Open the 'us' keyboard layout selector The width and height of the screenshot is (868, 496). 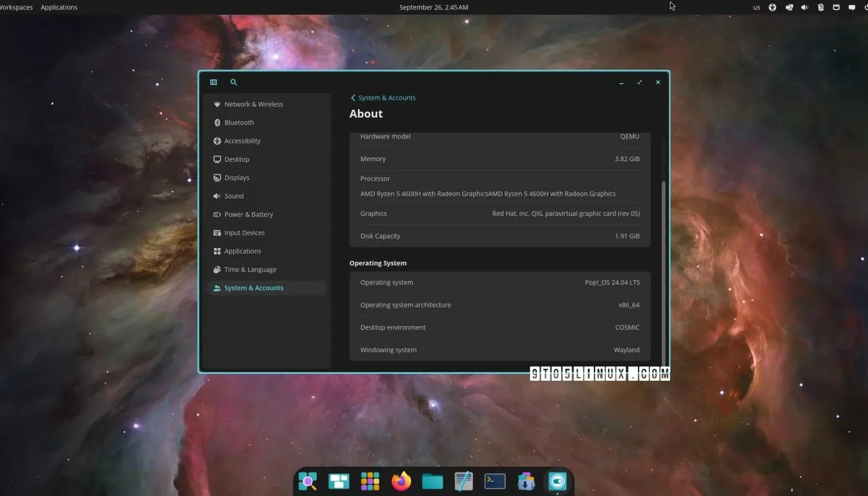[x=756, y=7]
